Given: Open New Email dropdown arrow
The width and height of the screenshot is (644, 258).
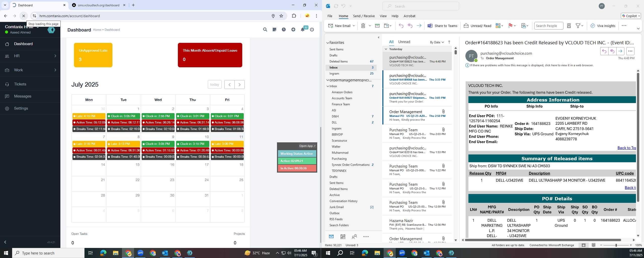Looking at the screenshot, I should (x=354, y=26).
